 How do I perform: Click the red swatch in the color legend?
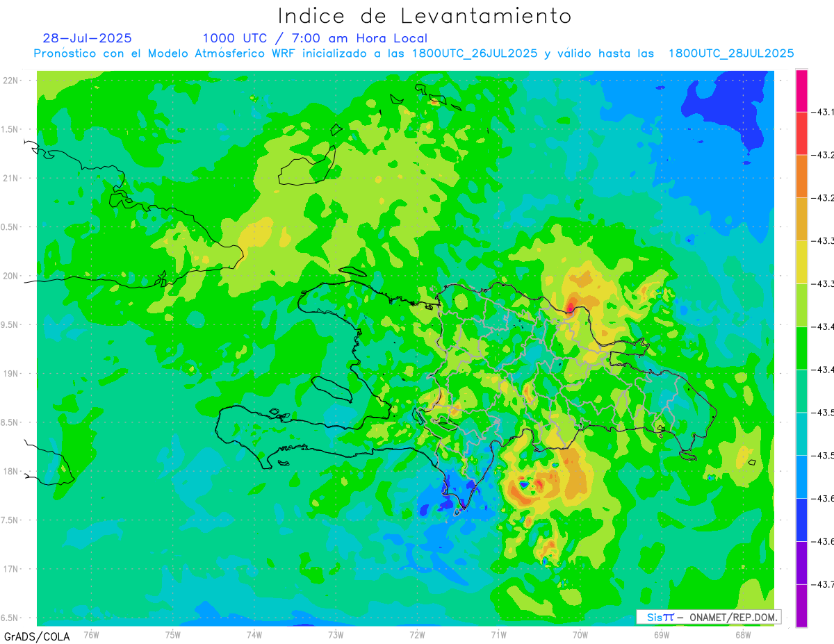(x=801, y=133)
